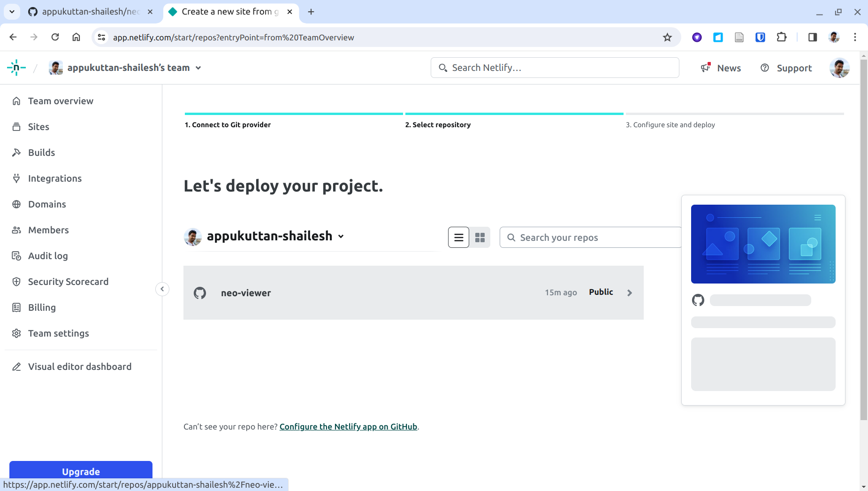Viewport: 868px width, 491px height.
Task: Open the appukuttan-shailesh's team switcher
Action: click(x=198, y=68)
